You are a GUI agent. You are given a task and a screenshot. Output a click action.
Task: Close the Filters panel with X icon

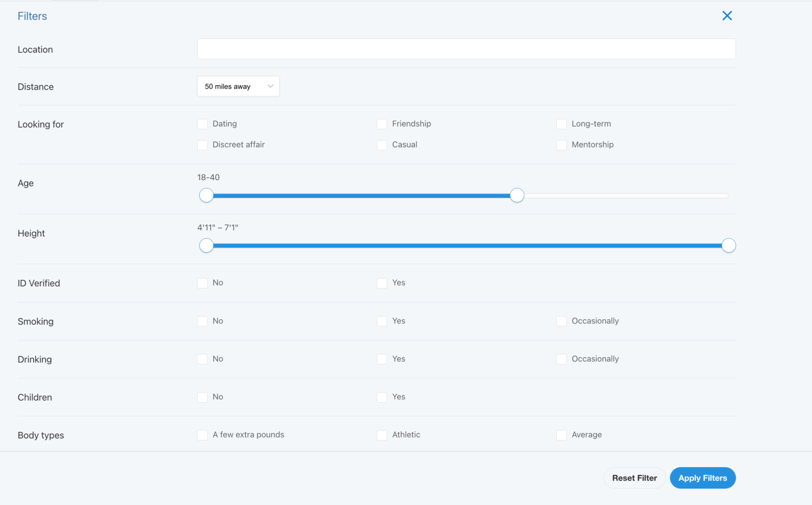pyautogui.click(x=727, y=16)
